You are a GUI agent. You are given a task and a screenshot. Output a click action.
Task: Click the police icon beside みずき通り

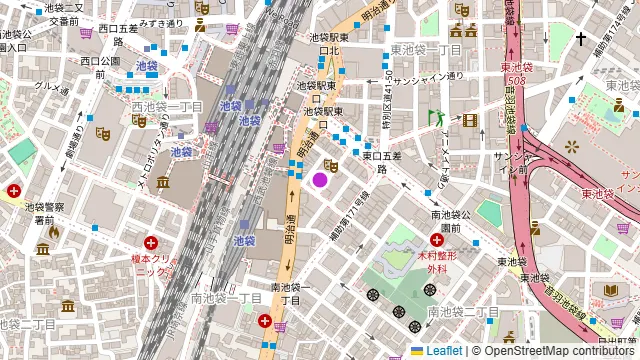tap(200, 25)
